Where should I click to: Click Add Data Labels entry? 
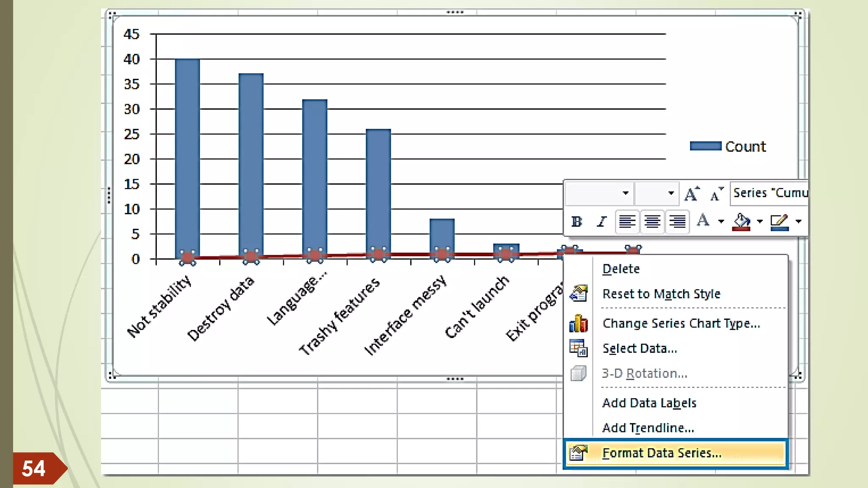point(649,403)
